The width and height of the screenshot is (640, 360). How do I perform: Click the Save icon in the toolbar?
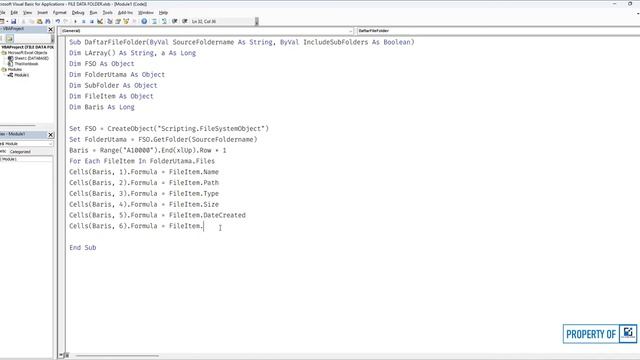tap(13, 21)
